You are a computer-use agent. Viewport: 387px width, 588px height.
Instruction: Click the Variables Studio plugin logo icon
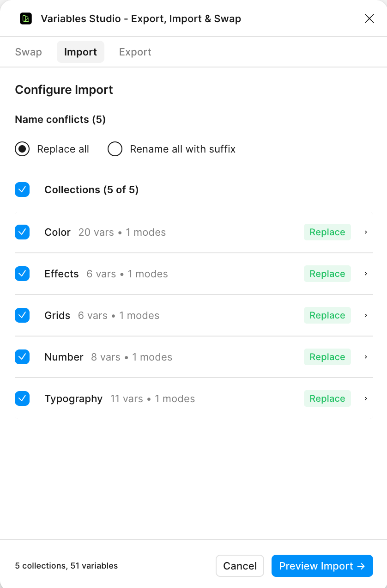(26, 18)
